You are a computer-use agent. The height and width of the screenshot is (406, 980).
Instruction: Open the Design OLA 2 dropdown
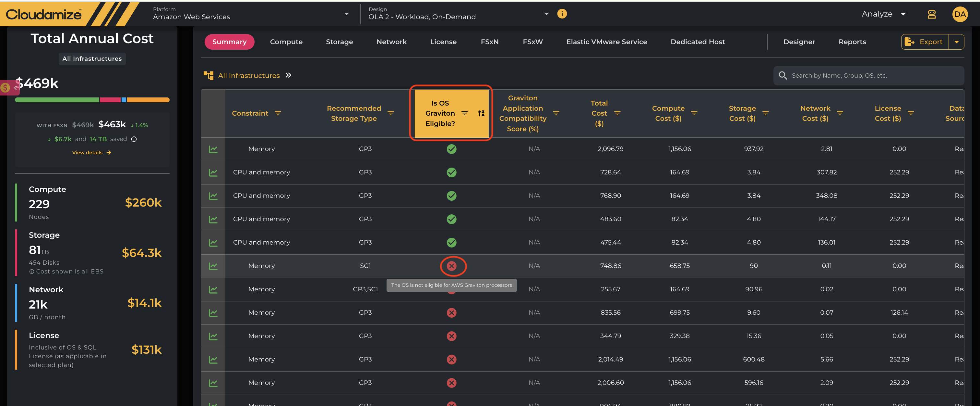pos(459,14)
